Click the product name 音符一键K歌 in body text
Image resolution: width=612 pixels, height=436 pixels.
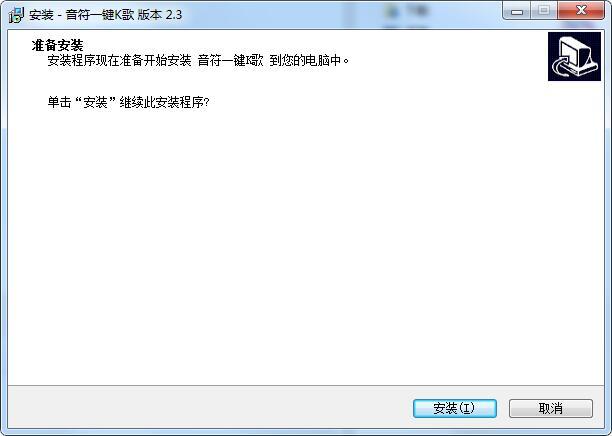(x=230, y=61)
